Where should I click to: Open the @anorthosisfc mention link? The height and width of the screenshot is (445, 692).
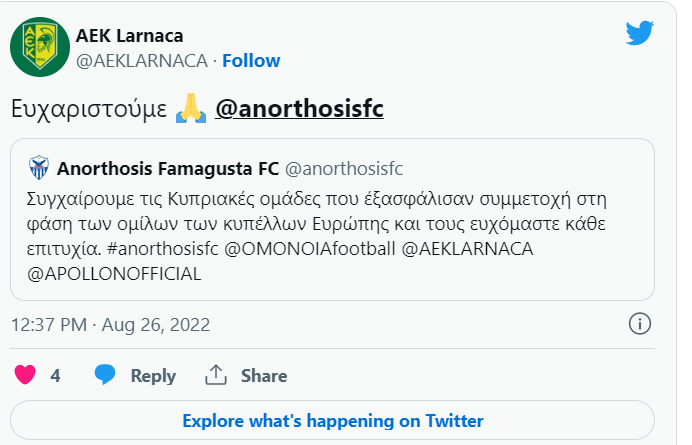[x=300, y=109]
